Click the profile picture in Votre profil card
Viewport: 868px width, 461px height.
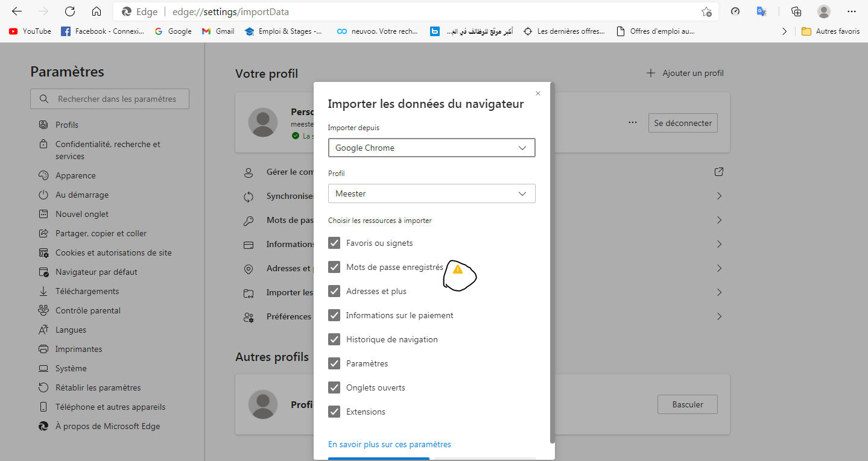(263, 123)
